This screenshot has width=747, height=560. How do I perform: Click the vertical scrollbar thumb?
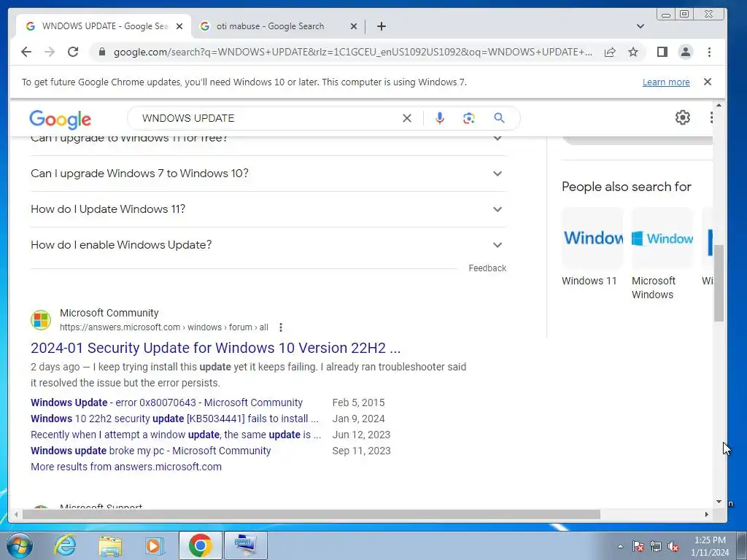click(x=719, y=283)
